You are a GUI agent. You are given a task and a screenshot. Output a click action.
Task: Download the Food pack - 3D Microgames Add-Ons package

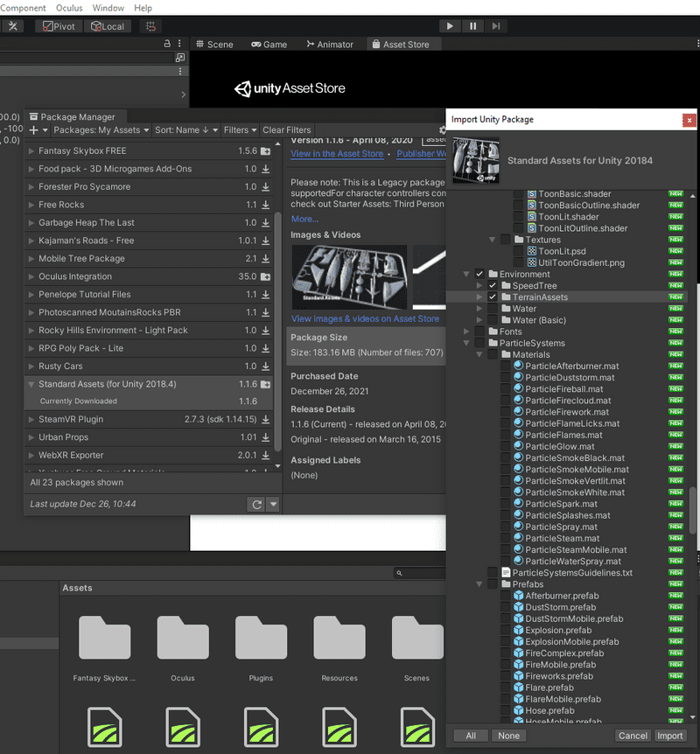pyautogui.click(x=266, y=169)
